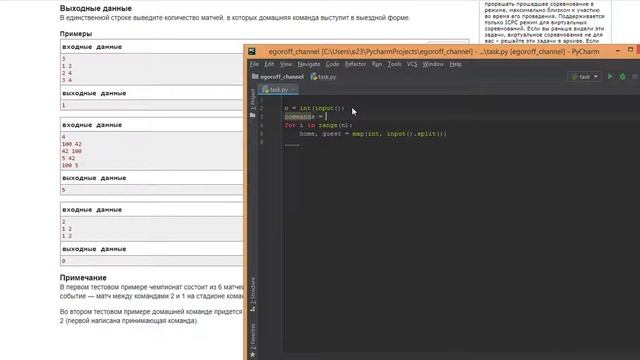Click input value '42 100' in second example
Image resolution: width=640 pixels, height=360 pixels.
[72, 151]
